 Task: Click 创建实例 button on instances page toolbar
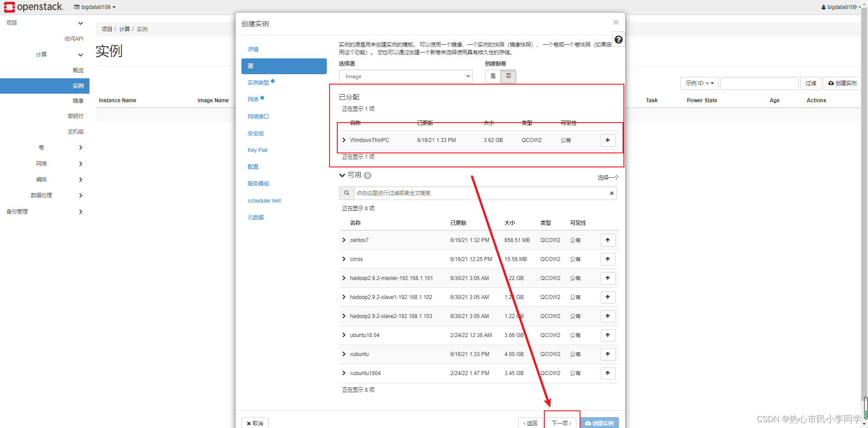pyautogui.click(x=842, y=83)
